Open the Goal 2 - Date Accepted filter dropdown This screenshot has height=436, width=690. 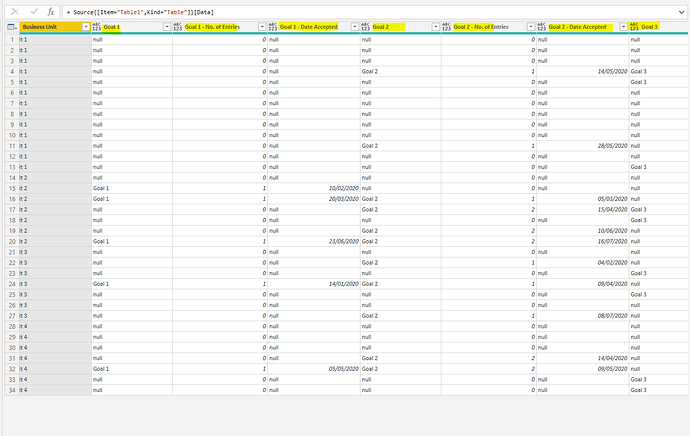(624, 27)
